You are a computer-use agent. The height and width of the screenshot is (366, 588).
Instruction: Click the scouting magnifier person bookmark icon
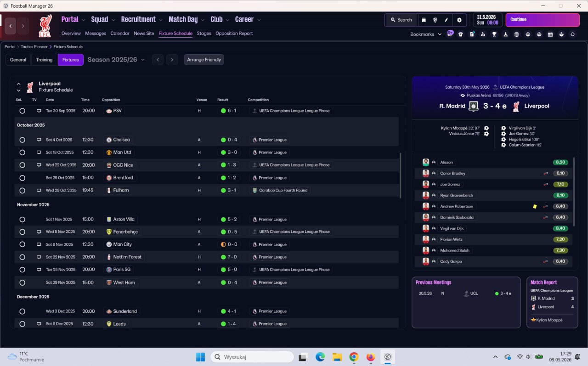[x=483, y=34]
